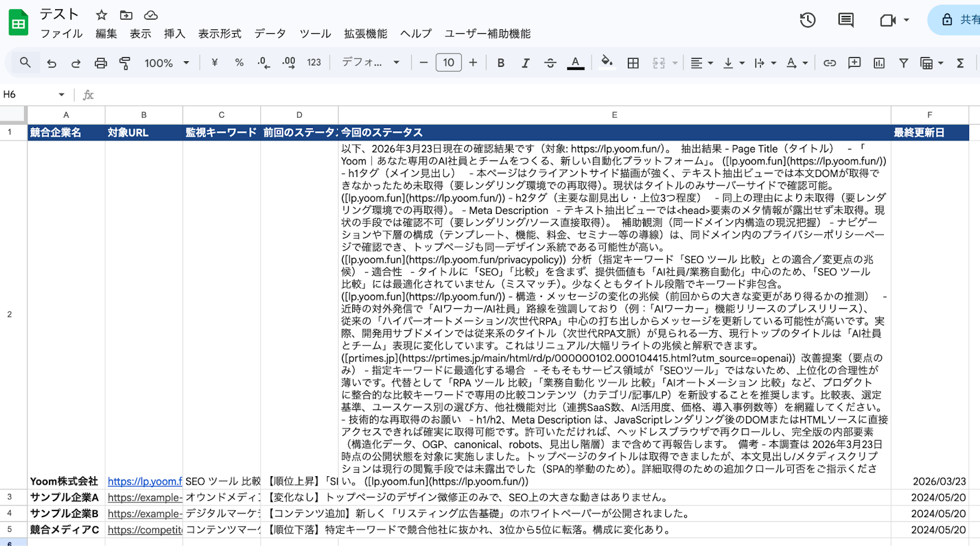Click the formula bar input

click(539, 94)
